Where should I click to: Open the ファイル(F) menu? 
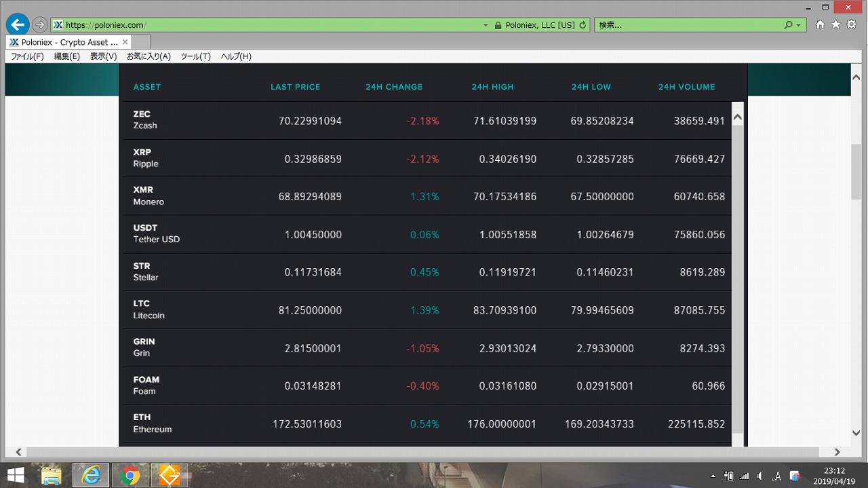(27, 56)
